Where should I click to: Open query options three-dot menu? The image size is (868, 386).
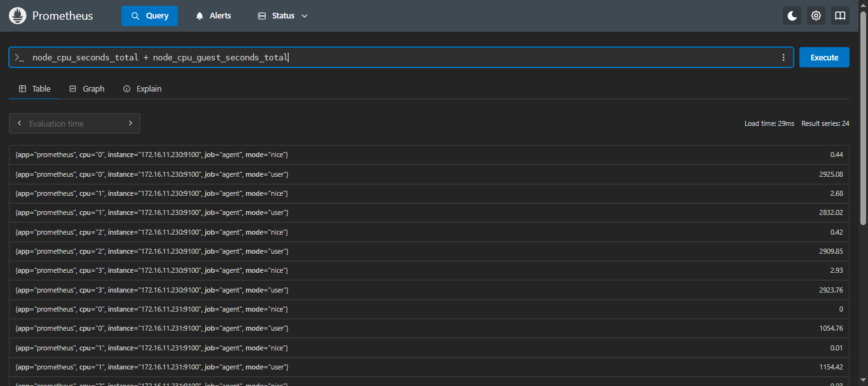(x=783, y=57)
